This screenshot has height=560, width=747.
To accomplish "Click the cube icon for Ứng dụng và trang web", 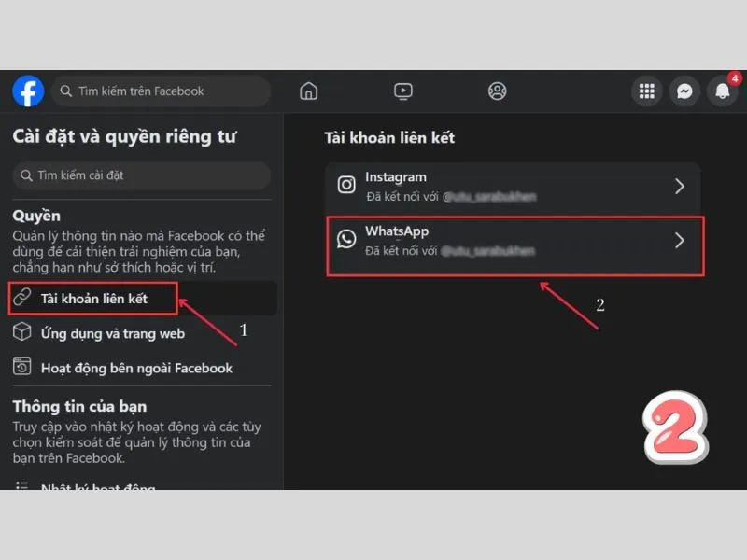I will [21, 331].
